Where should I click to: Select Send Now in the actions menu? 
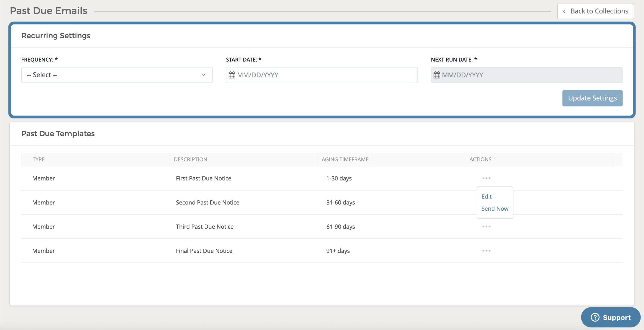[x=495, y=209]
